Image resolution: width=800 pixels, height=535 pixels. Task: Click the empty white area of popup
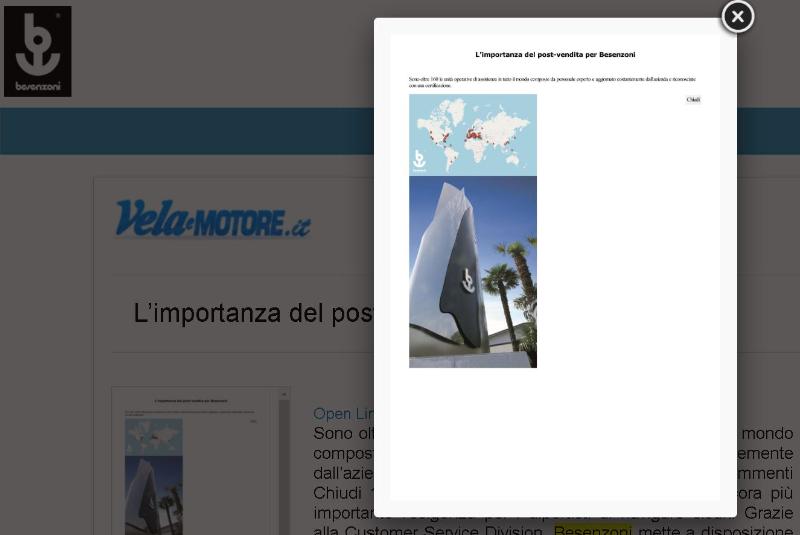pyautogui.click(x=620, y=300)
